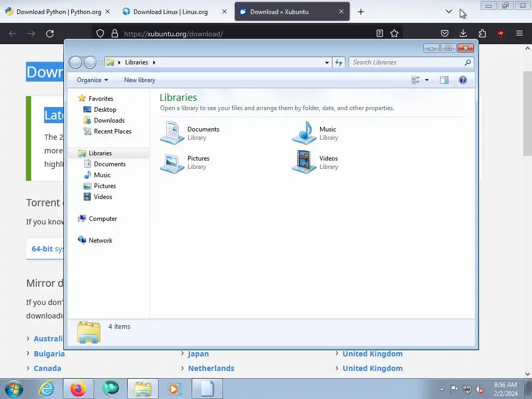Open the Music library icon
Viewport: 532px width, 399px height.
[x=304, y=133]
